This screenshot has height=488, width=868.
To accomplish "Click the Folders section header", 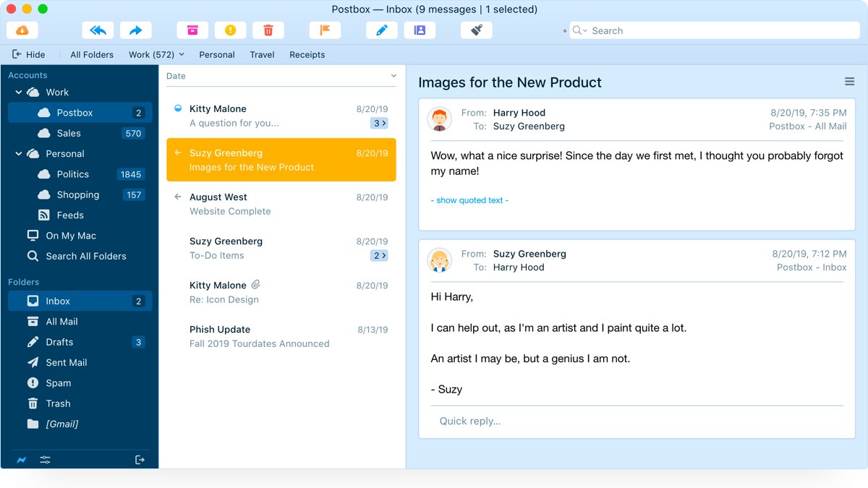I will [x=24, y=282].
